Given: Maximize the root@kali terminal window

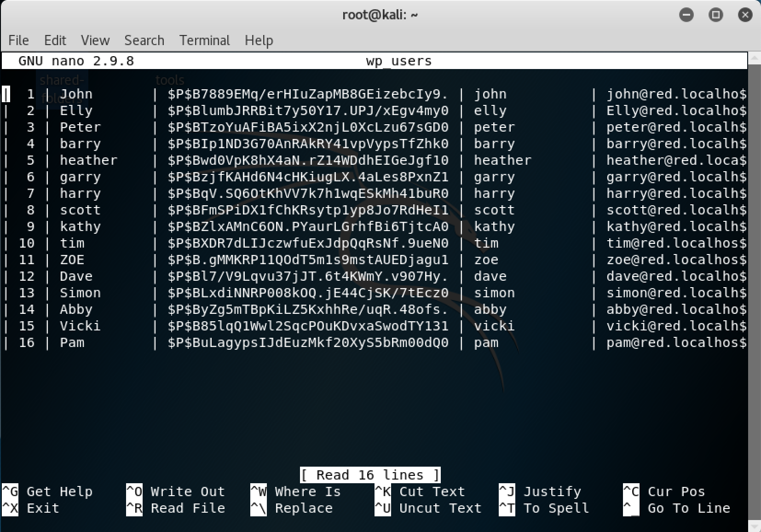Looking at the screenshot, I should pos(715,15).
